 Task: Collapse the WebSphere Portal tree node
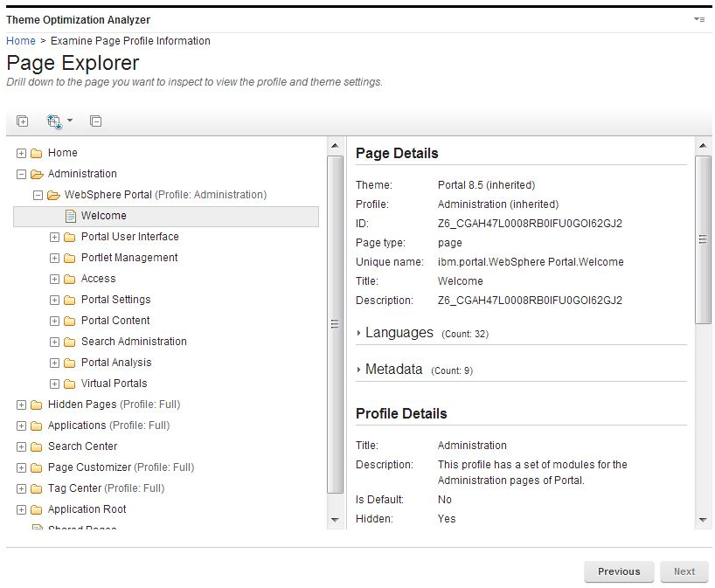(38, 195)
